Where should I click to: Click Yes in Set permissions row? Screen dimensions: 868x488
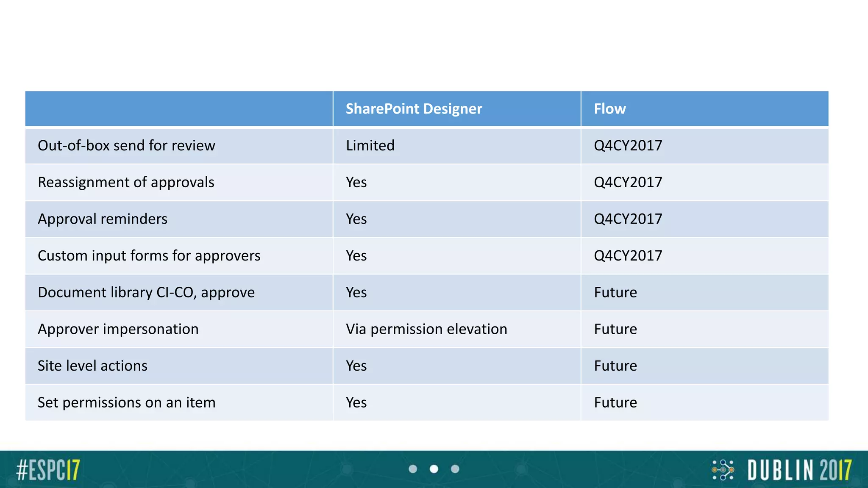click(x=356, y=403)
